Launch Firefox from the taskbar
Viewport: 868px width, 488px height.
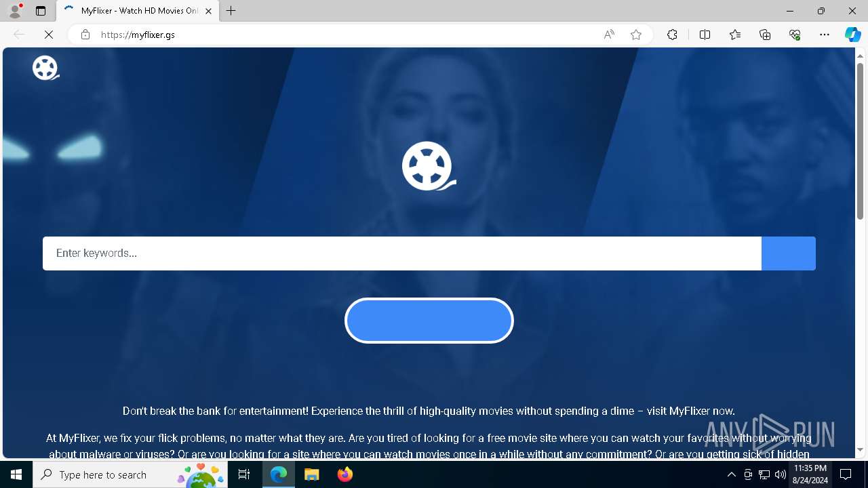pyautogui.click(x=344, y=474)
